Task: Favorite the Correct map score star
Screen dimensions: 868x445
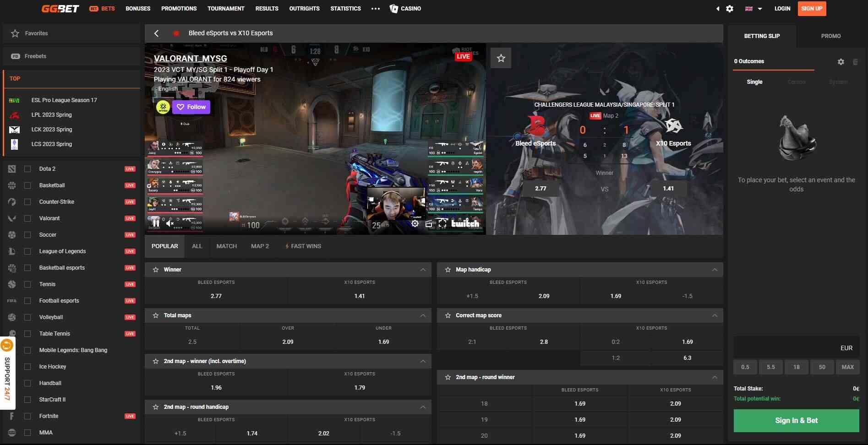Action: coord(448,315)
